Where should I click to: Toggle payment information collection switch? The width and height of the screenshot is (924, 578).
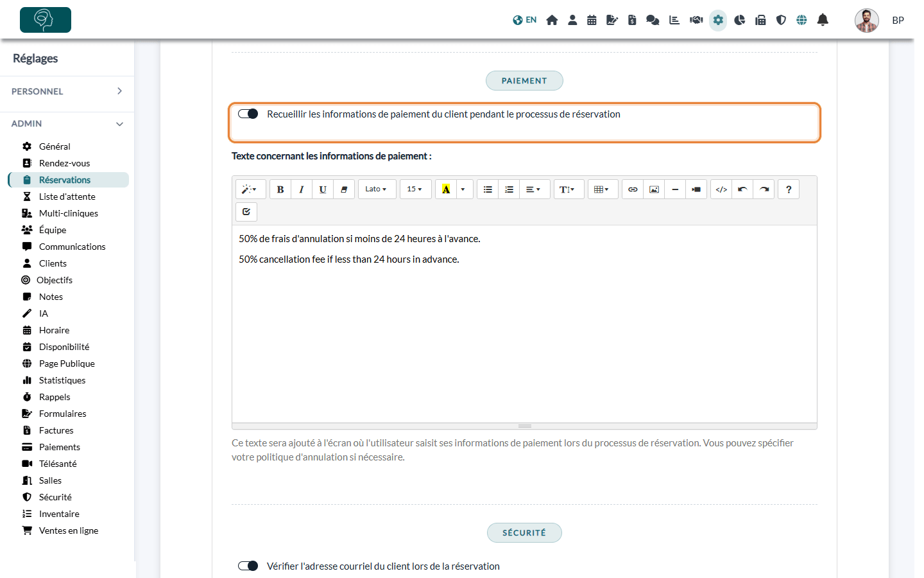pos(248,114)
